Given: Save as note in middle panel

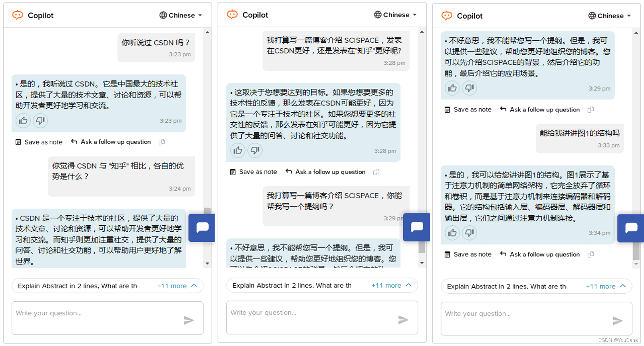Looking at the screenshot, I should pos(254,172).
